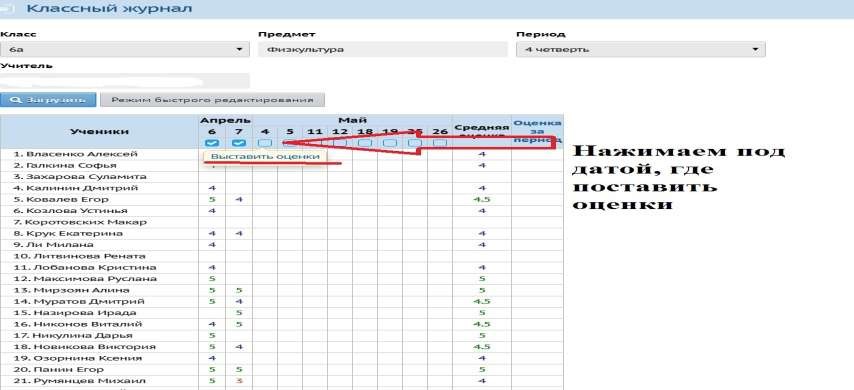The image size is (854, 390).
Task: Click the magnifier icon in the Загрузить button
Action: tap(15, 100)
